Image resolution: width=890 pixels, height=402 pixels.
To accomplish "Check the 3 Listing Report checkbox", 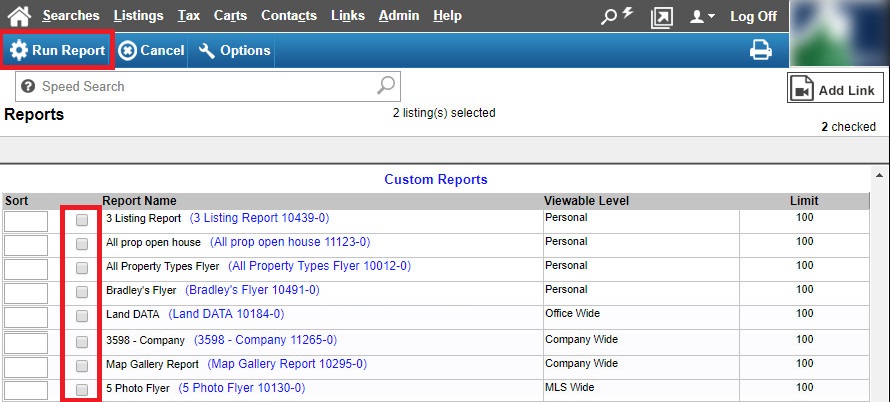I will coord(82,219).
